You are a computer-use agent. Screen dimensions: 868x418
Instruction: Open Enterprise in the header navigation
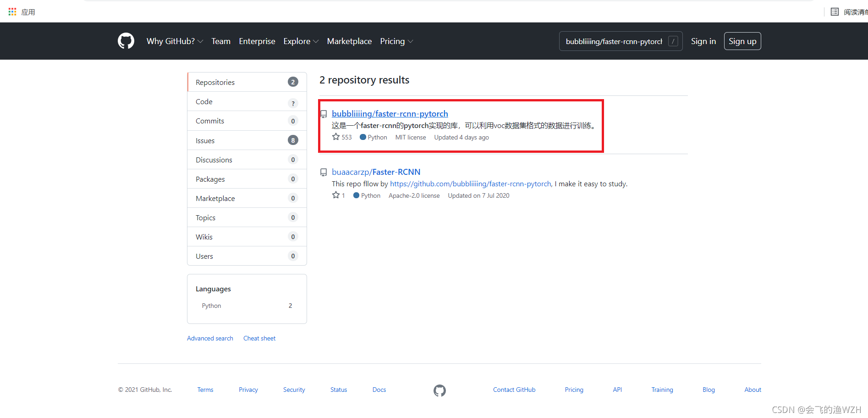pyautogui.click(x=257, y=41)
